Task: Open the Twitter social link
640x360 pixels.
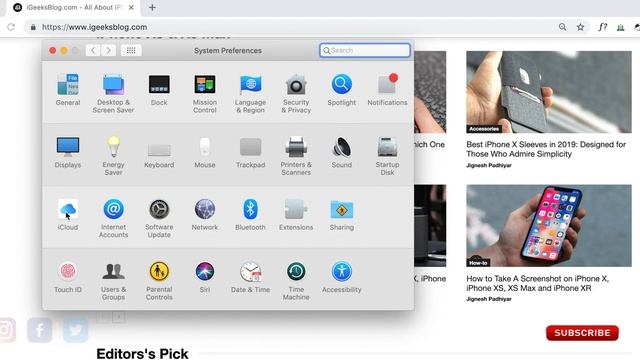Action: click(x=76, y=330)
